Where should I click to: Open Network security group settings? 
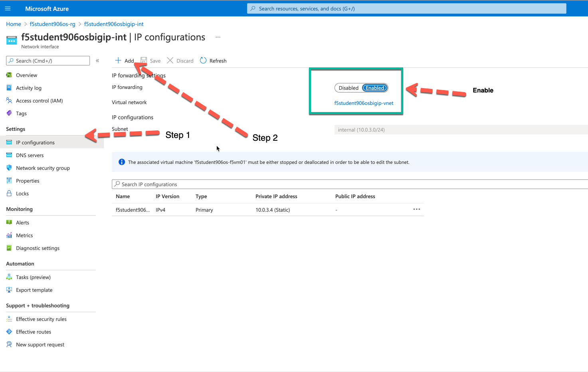point(43,168)
